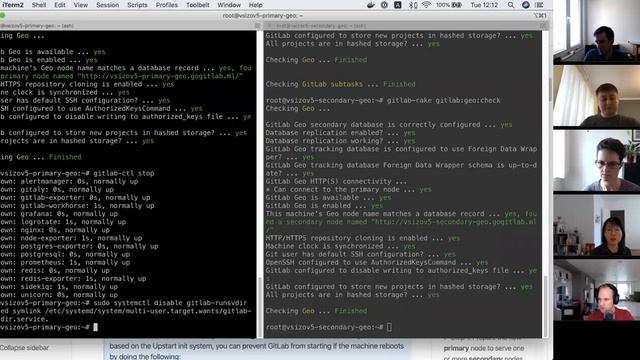
Task: Click the green window zoom button
Action: pyautogui.click(x=2, y=16)
